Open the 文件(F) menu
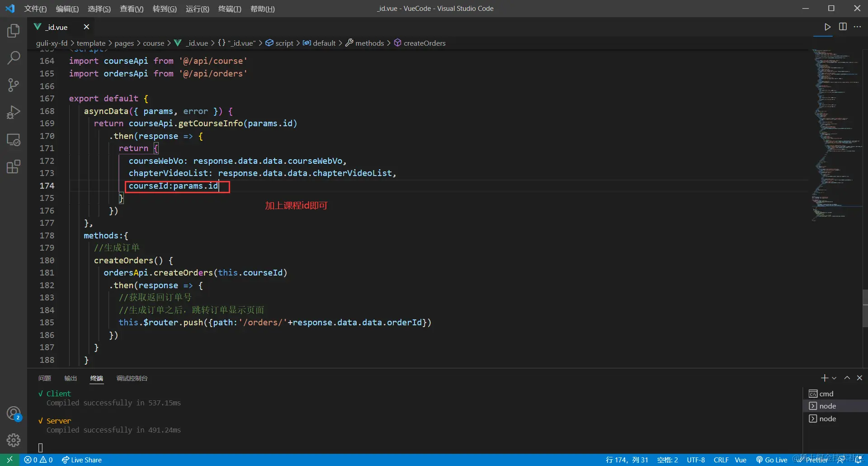 tap(36, 9)
